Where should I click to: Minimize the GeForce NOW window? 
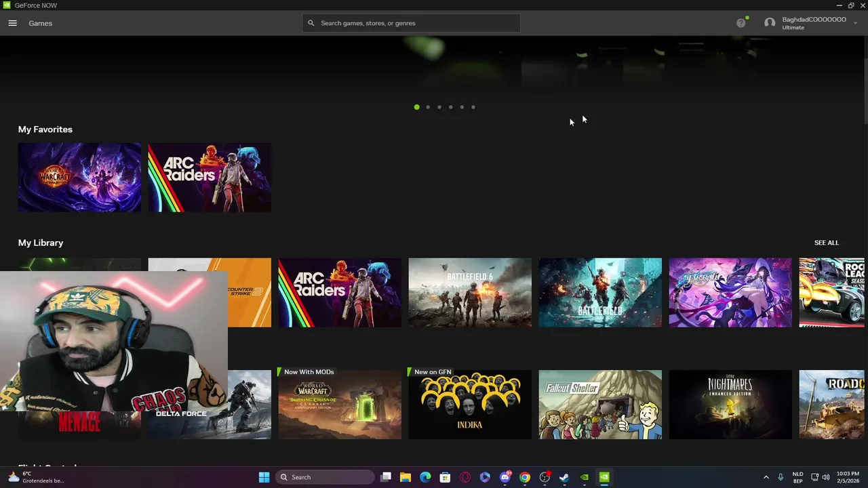coord(840,5)
